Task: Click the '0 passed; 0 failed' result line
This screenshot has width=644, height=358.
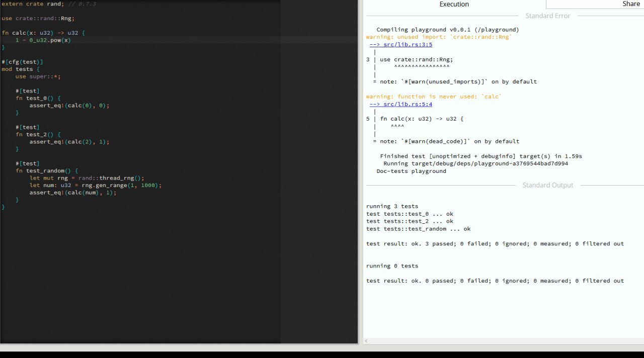Action: 495,281
